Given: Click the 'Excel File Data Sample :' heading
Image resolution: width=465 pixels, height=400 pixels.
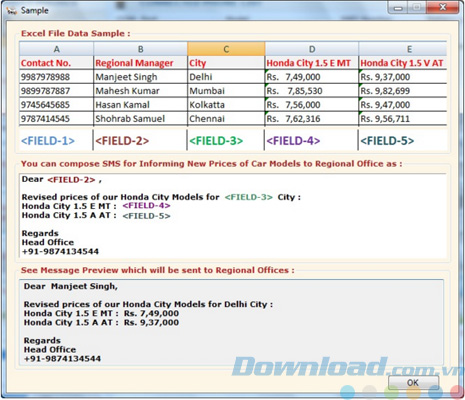Looking at the screenshot, I should coord(76,34).
